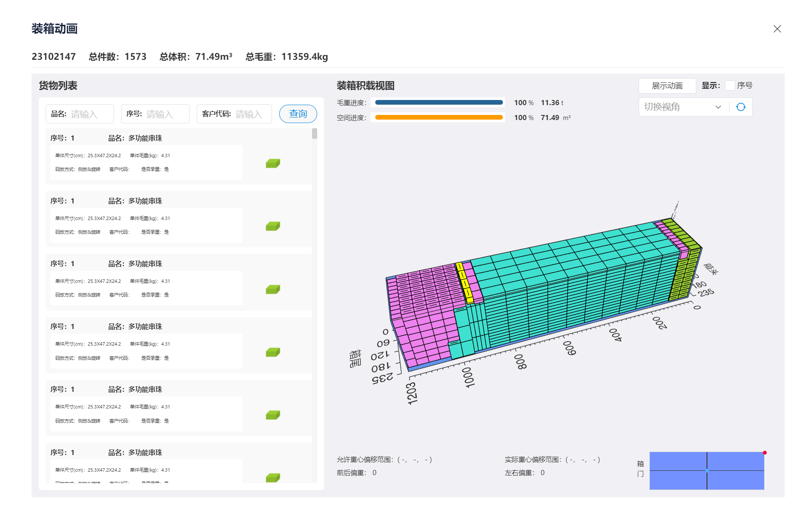Click the 11.36 t weight value
Viewport: 812px width, 505px height.
coord(552,103)
